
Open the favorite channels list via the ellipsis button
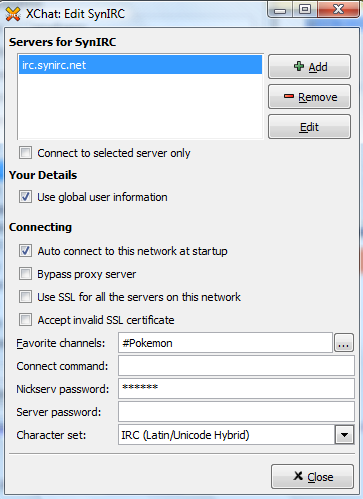(344, 343)
